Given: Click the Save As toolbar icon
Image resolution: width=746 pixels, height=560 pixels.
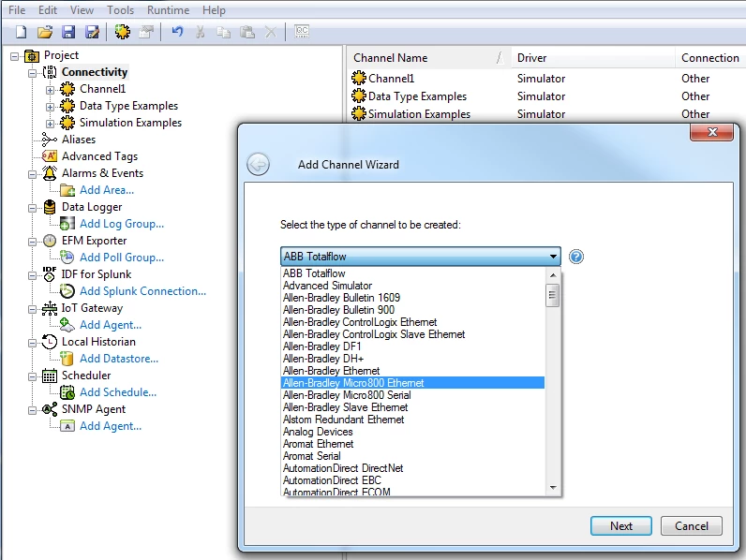Looking at the screenshot, I should (92, 32).
